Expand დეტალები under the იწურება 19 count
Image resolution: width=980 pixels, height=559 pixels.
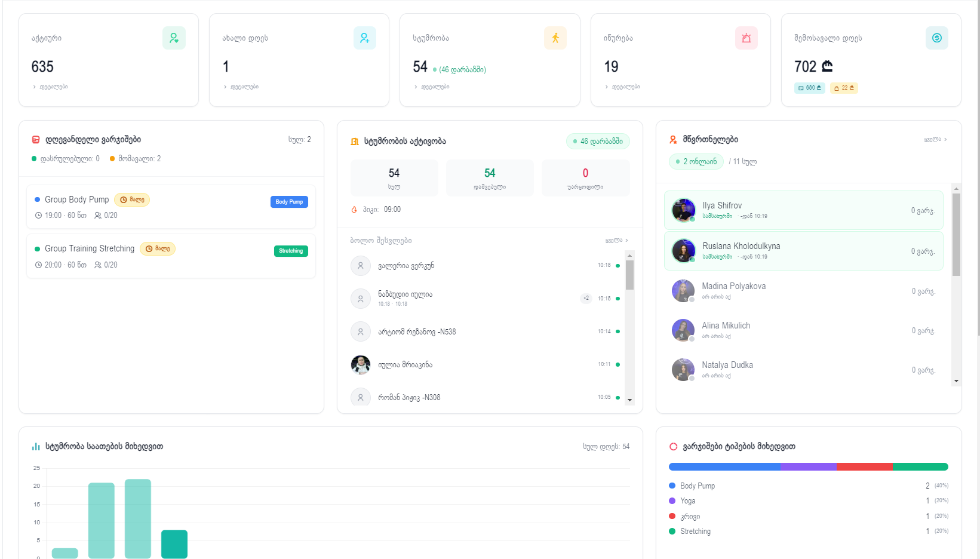(x=625, y=87)
